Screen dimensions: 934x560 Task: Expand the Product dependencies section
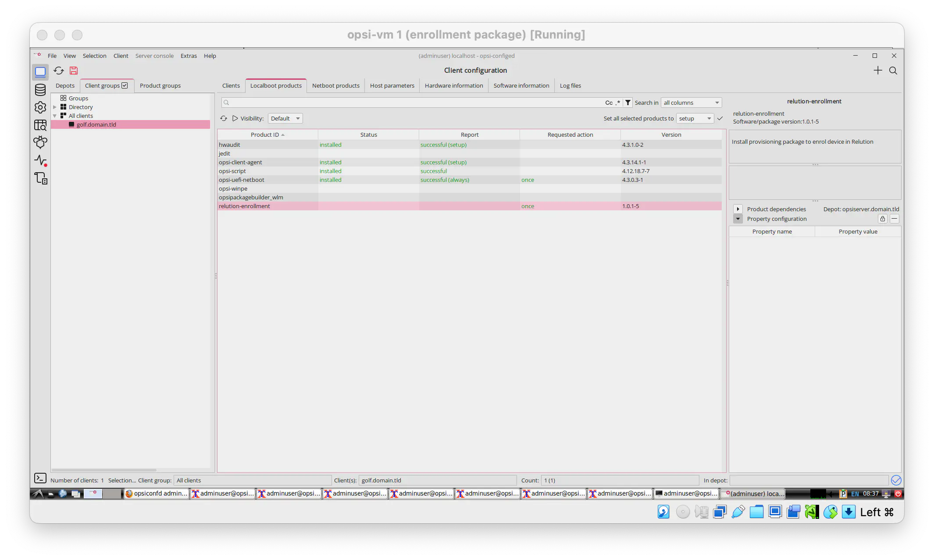click(x=738, y=209)
